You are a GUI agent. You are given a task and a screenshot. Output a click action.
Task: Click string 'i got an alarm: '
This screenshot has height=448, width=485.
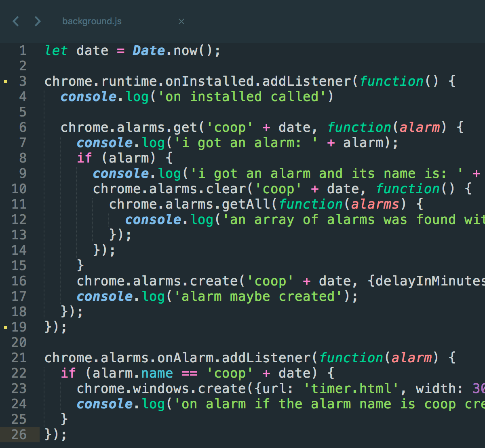(246, 143)
